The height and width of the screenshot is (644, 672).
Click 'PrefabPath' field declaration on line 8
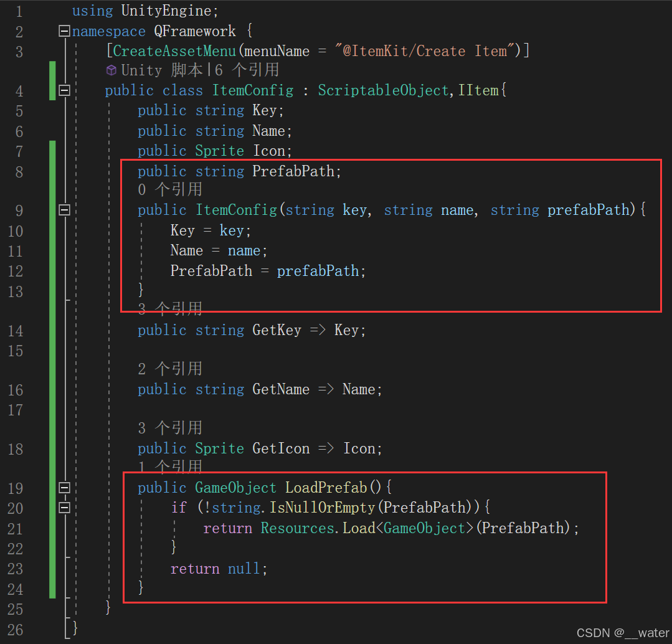click(293, 171)
